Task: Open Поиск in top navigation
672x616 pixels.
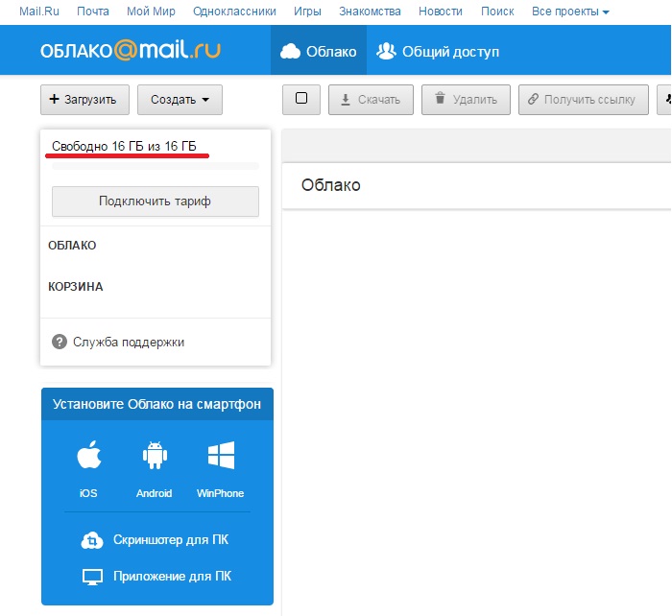Action: tap(497, 12)
